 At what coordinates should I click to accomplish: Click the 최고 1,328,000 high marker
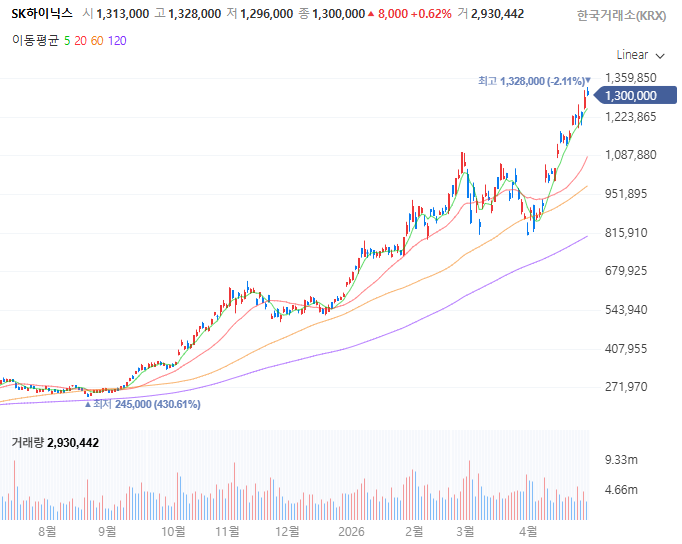[x=534, y=81]
